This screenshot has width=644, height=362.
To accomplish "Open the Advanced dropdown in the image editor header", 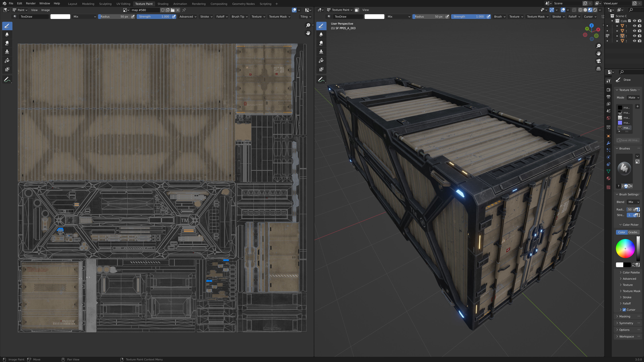I will 188,17.
